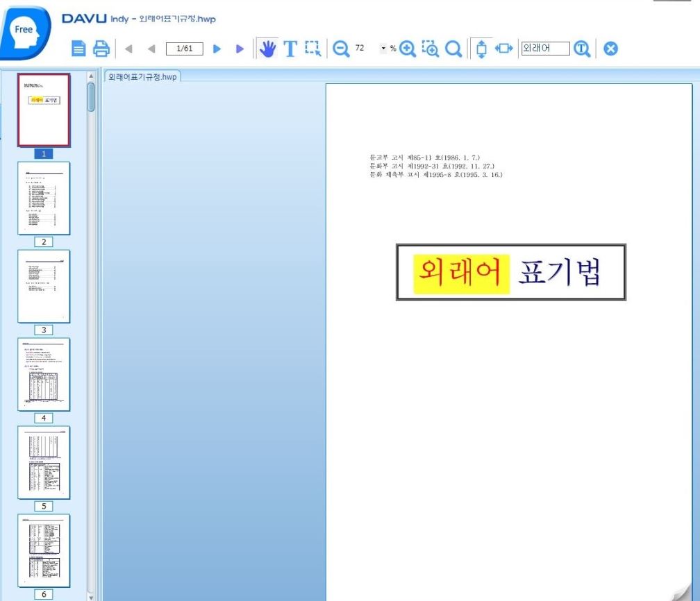Click the thumbnail panel scroll-down arrow
700x601 pixels.
pyautogui.click(x=91, y=595)
